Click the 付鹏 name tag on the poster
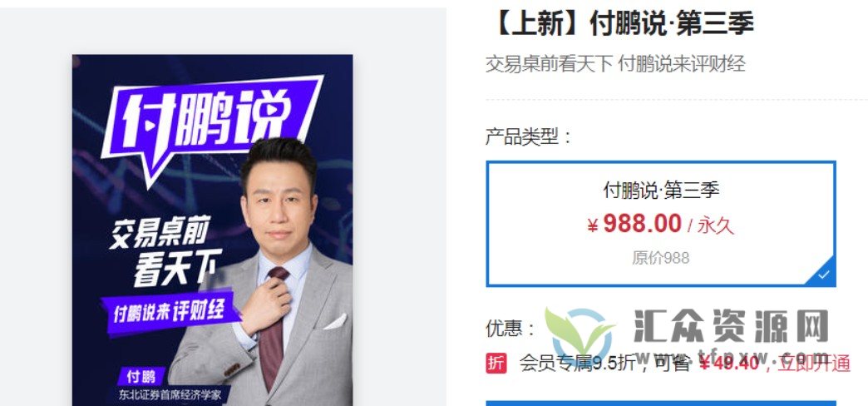868x406 pixels. [x=141, y=377]
